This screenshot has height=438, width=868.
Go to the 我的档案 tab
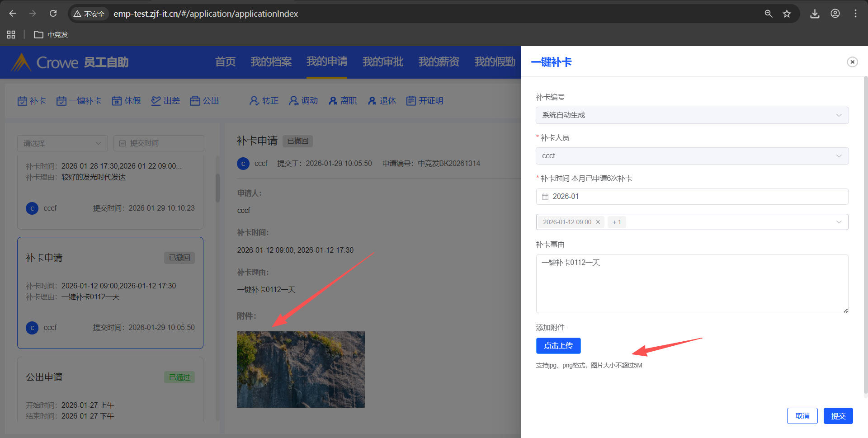point(271,62)
